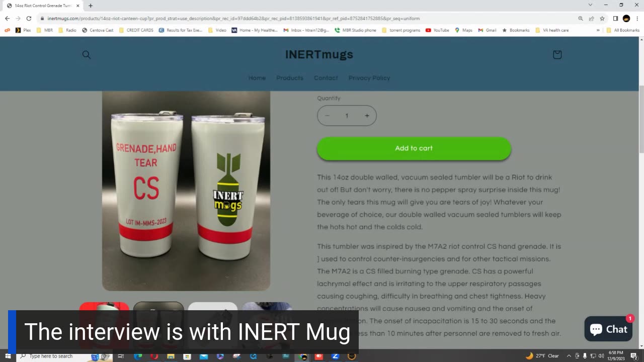Image resolution: width=644 pixels, height=362 pixels.
Task: Open the clock showing 6:58 PM
Action: point(616,356)
